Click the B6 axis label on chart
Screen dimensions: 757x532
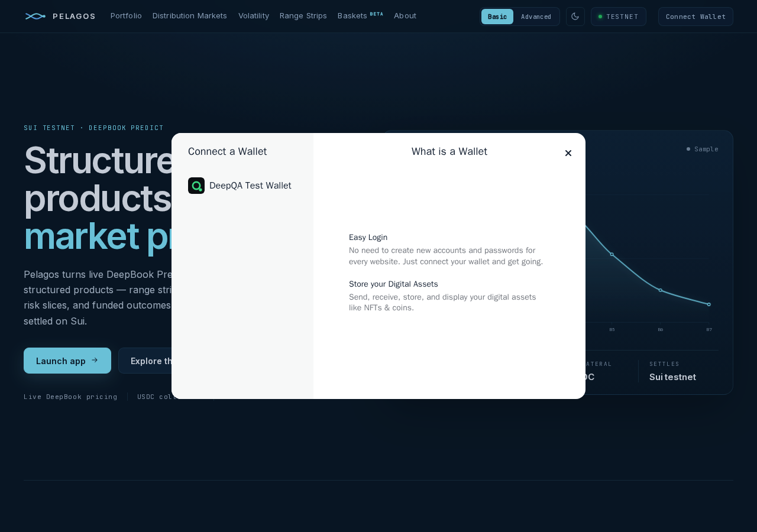[x=661, y=329]
